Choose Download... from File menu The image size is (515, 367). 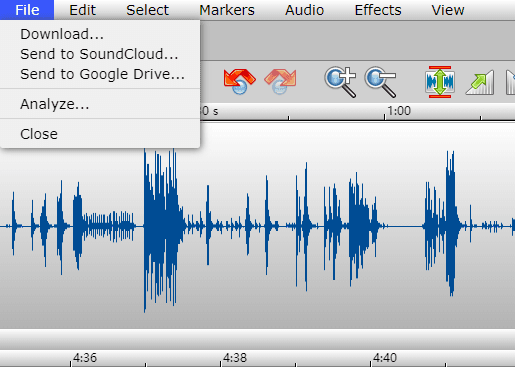pos(100,34)
